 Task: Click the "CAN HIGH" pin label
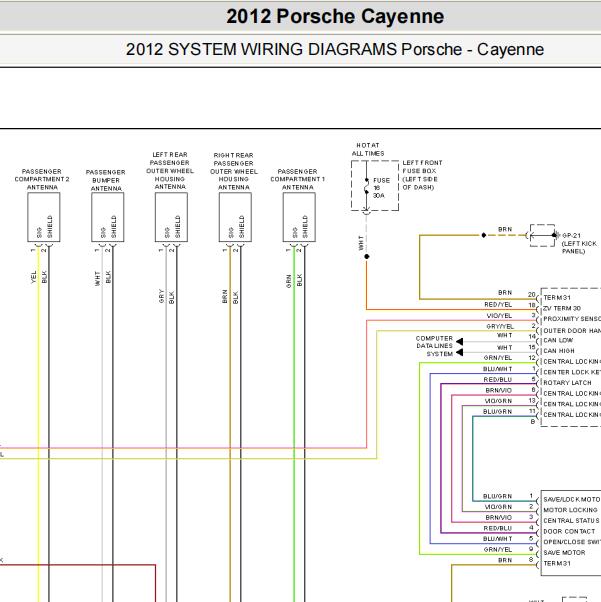(559, 351)
